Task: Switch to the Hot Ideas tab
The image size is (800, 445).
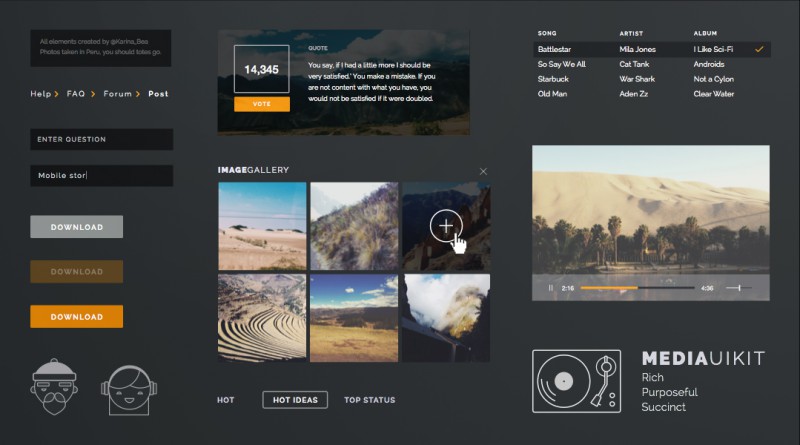Action: 295,400
